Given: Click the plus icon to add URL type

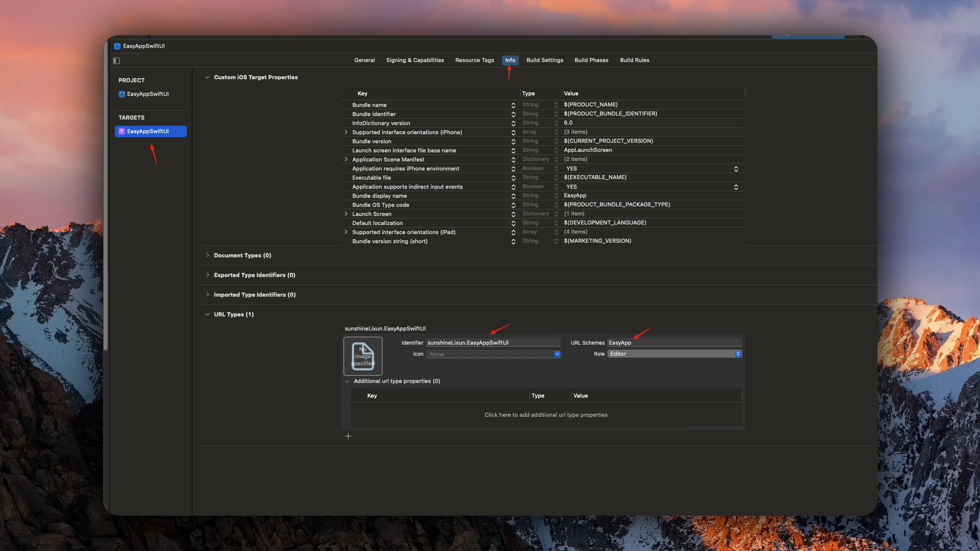Looking at the screenshot, I should pyautogui.click(x=348, y=436).
